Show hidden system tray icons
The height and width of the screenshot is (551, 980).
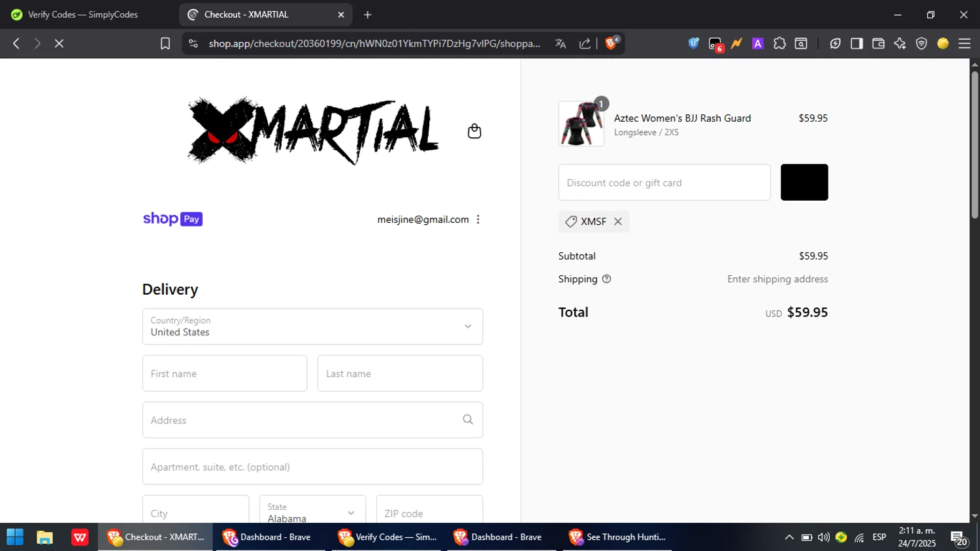pos(789,537)
